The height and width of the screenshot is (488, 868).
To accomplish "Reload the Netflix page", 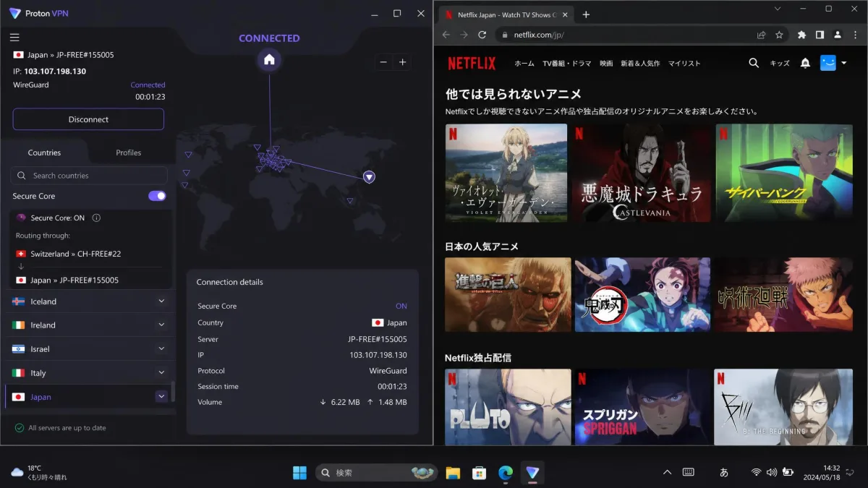I will (x=482, y=35).
